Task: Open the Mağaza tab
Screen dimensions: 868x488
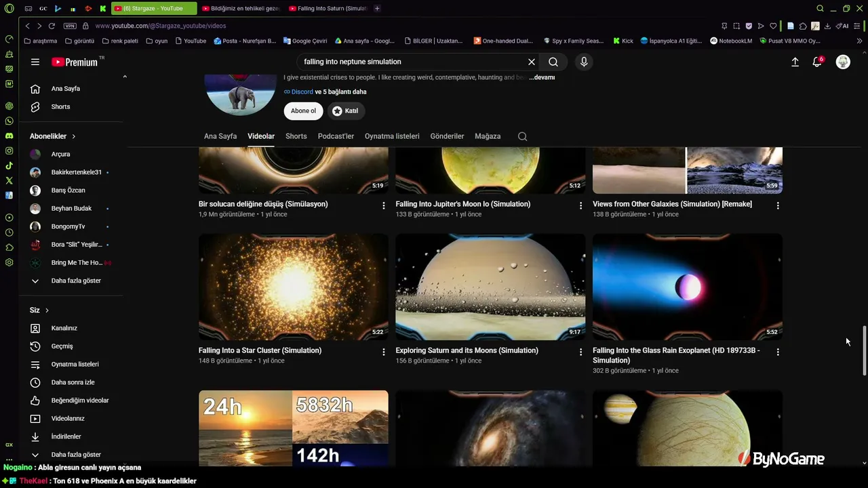Action: (x=488, y=136)
